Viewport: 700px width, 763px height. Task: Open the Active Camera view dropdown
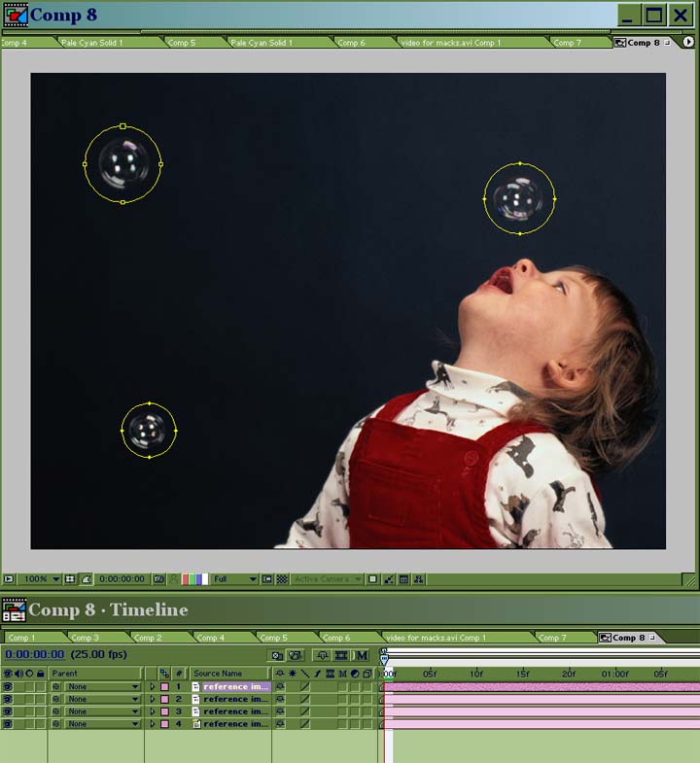coord(327,579)
